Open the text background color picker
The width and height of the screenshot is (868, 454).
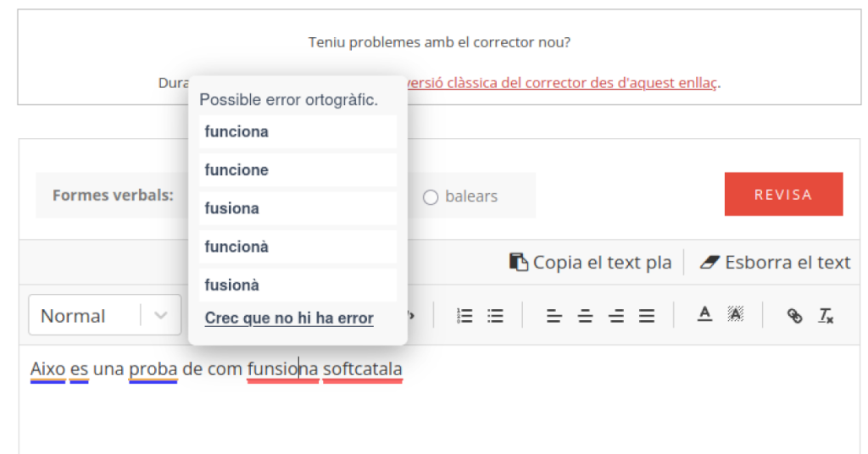click(x=736, y=315)
